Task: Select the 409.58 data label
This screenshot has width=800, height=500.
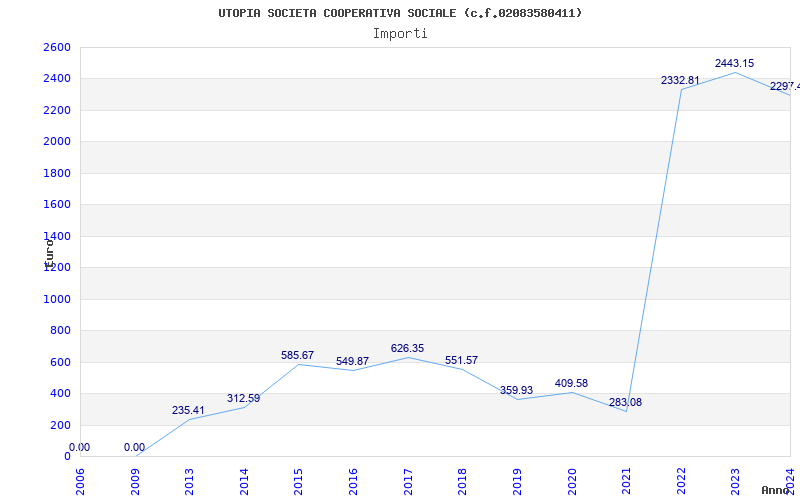Action: point(571,383)
